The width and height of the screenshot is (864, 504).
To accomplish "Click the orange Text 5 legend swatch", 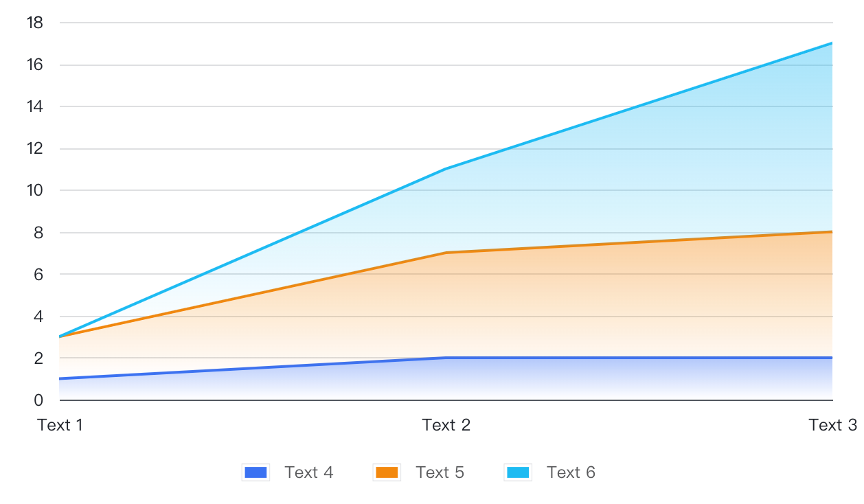I will pyautogui.click(x=387, y=472).
